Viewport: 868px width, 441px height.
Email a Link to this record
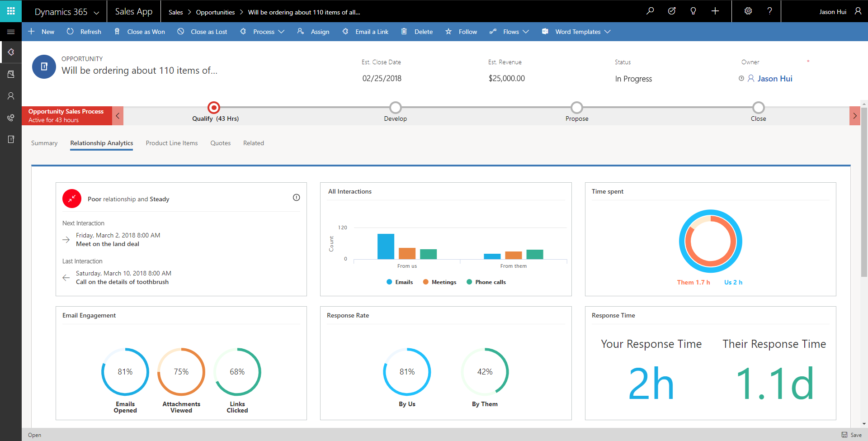point(365,32)
